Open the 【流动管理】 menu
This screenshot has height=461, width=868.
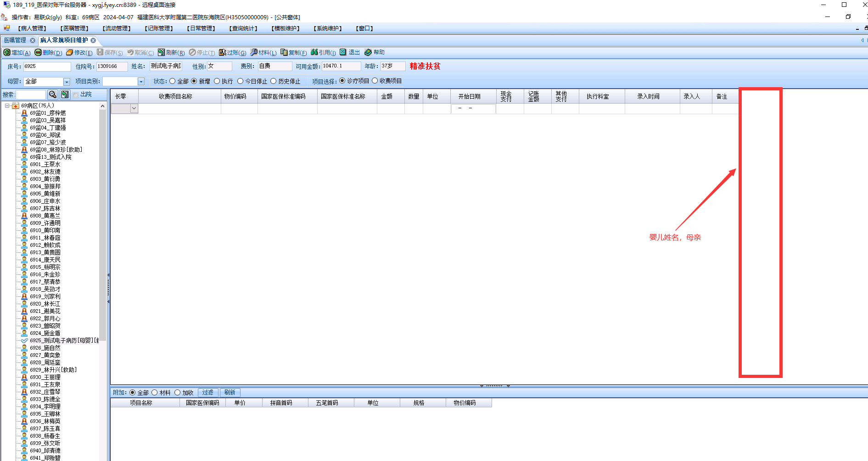117,28
